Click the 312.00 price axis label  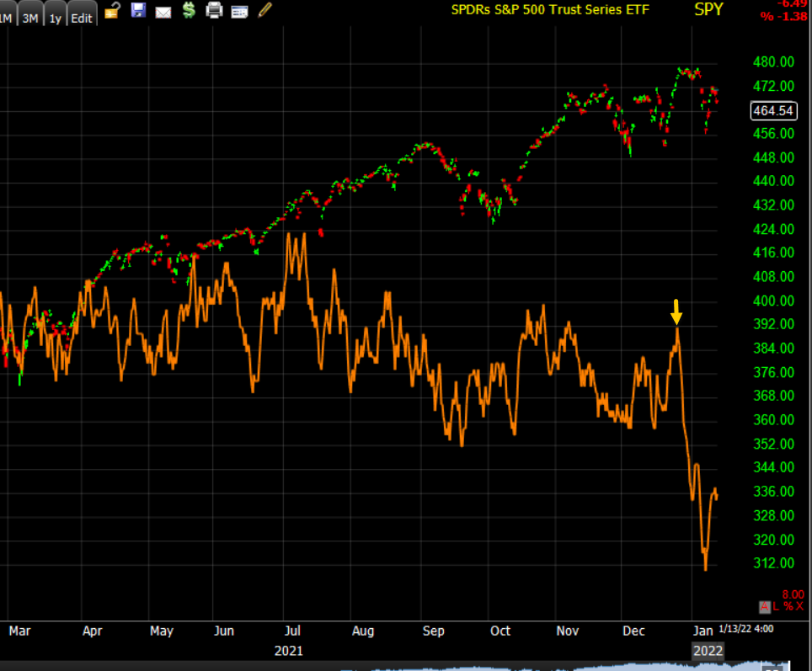pyautogui.click(x=774, y=563)
